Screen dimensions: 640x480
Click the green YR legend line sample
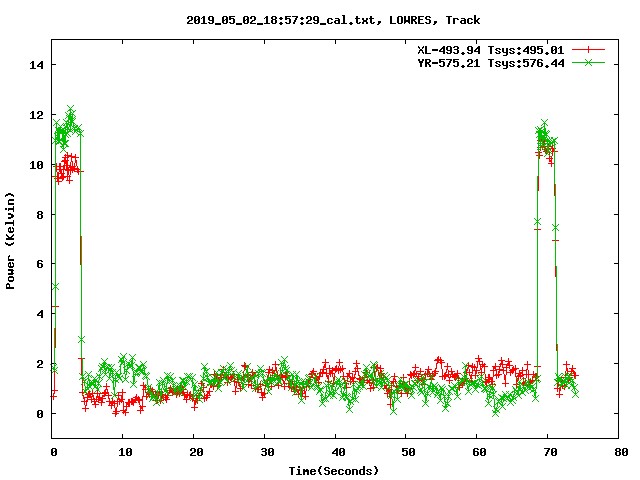point(588,62)
